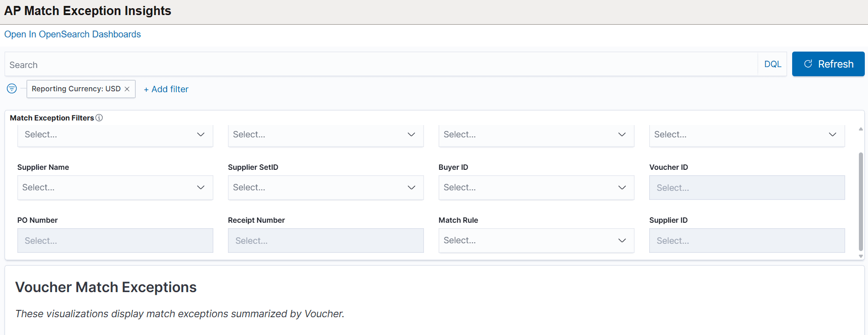Click the Refresh button
The height and width of the screenshot is (335, 868).
[x=828, y=64]
